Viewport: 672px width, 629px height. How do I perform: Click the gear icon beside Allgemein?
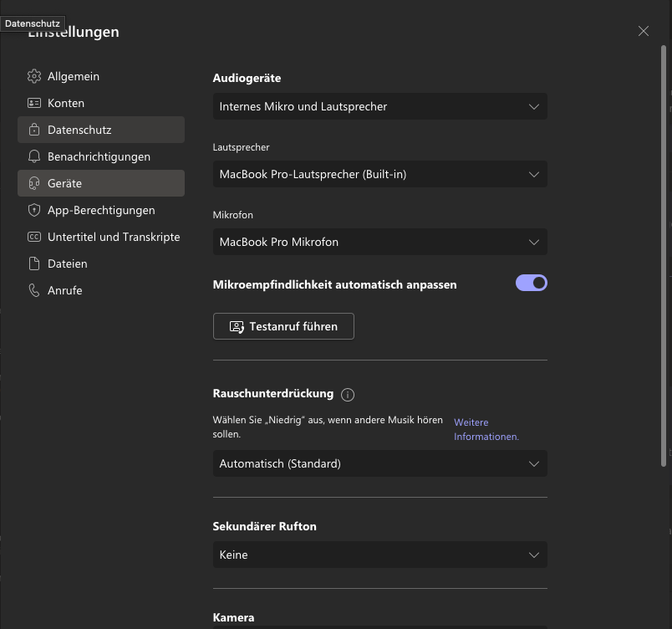pos(34,76)
